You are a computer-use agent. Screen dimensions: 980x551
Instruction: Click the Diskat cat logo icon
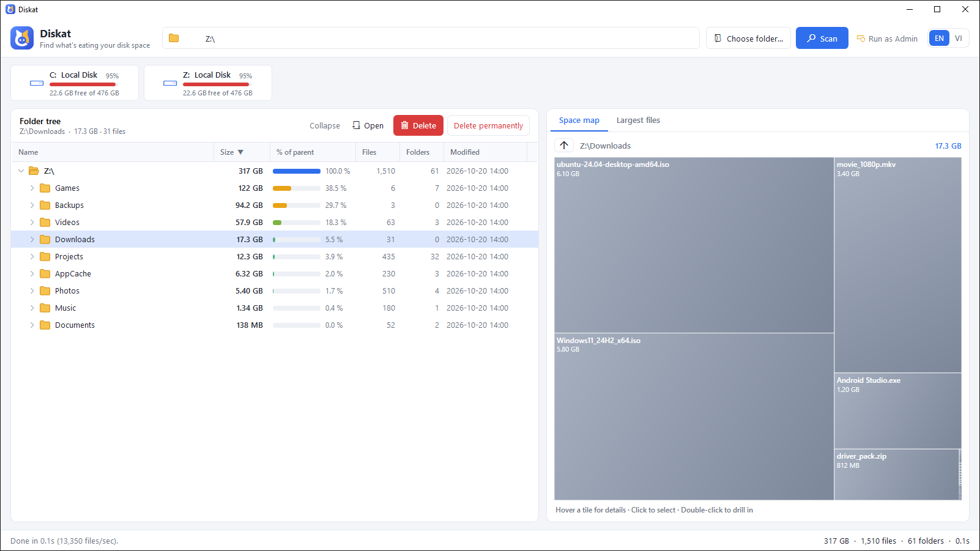tap(22, 38)
